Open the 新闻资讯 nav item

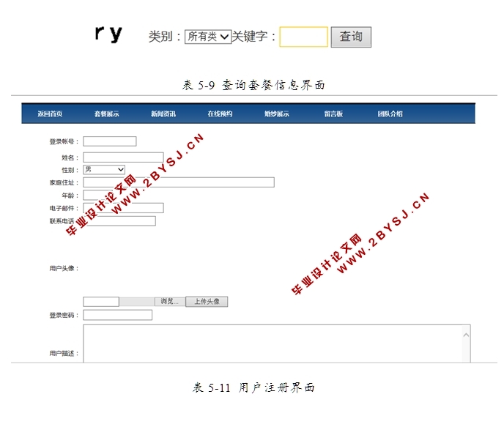(163, 114)
